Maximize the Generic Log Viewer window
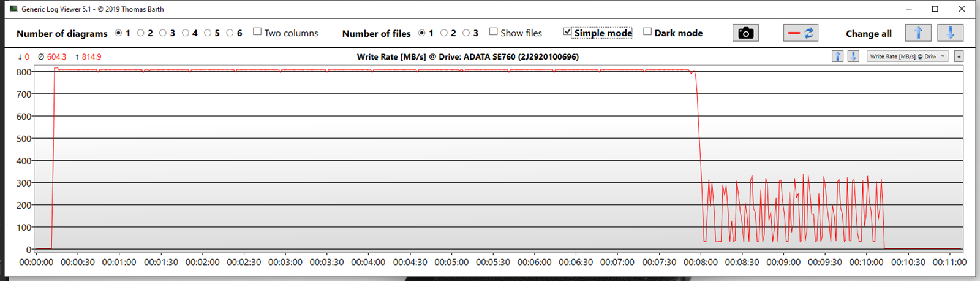The width and height of the screenshot is (980, 281). (935, 9)
